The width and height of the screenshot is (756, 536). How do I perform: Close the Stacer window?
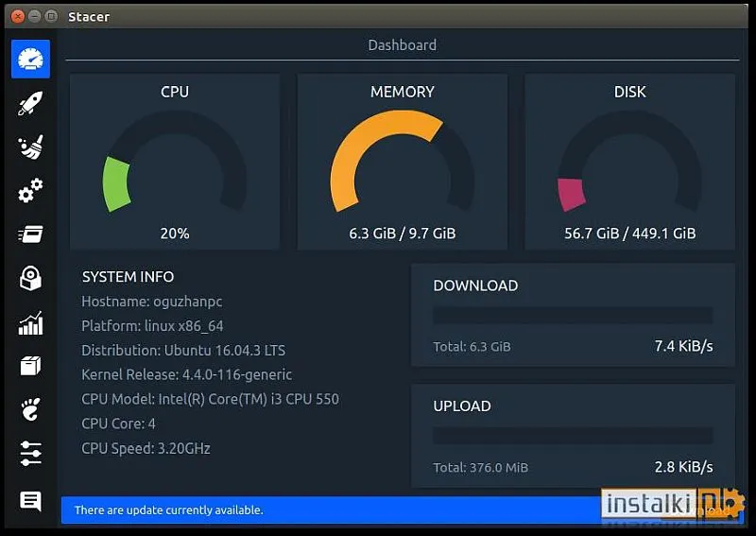(x=18, y=16)
